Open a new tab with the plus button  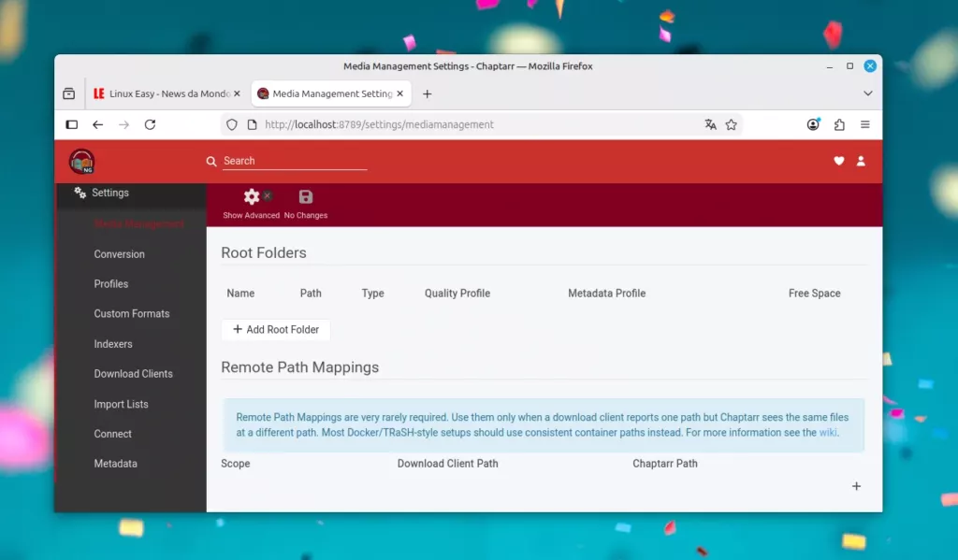click(427, 93)
